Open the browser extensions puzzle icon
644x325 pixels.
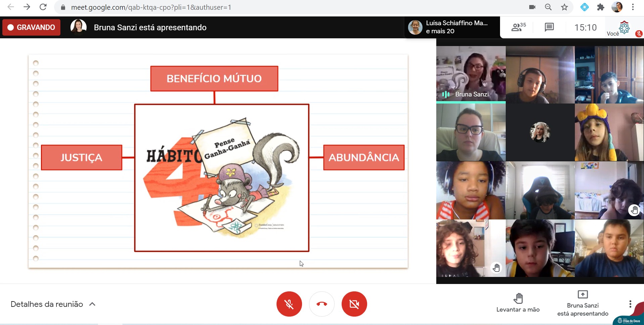pyautogui.click(x=601, y=7)
